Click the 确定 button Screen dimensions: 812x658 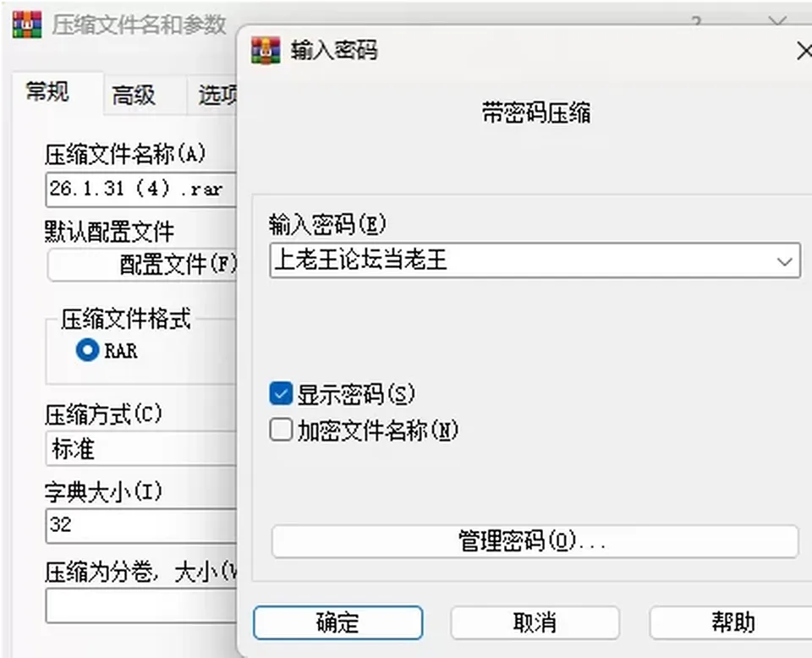(338, 622)
